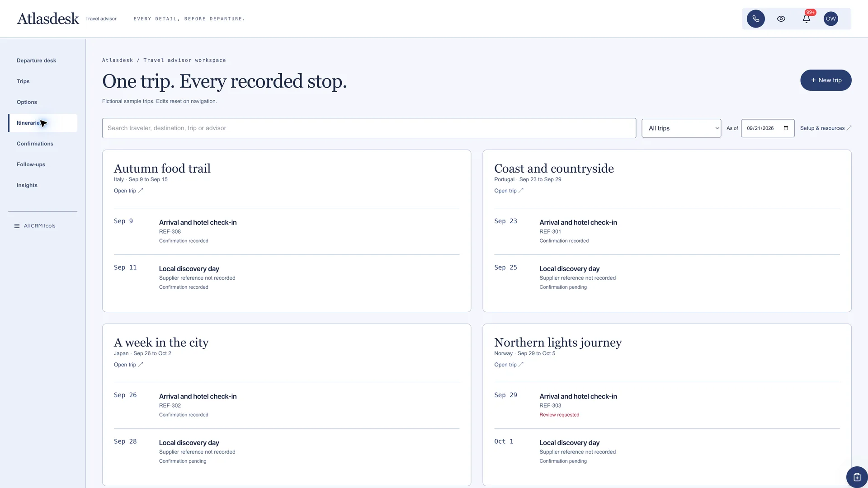Open the OW user avatar menu
Image resolution: width=868 pixels, height=488 pixels.
click(831, 19)
